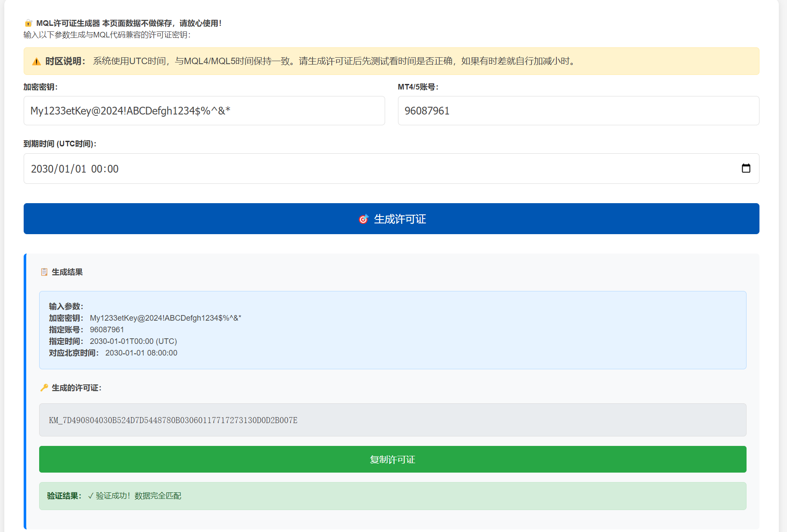Viewport: 787px width, 532px height.
Task: Click the checkmark in the verification result
Action: (90, 496)
